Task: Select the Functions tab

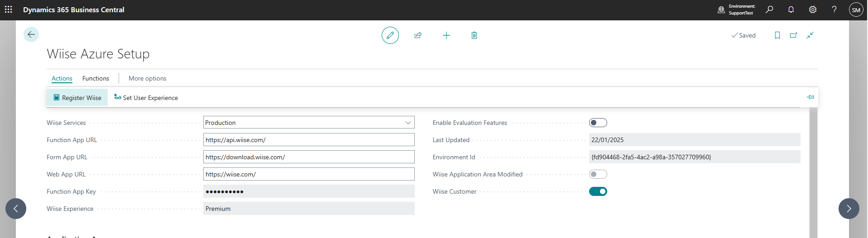Action: (96, 78)
